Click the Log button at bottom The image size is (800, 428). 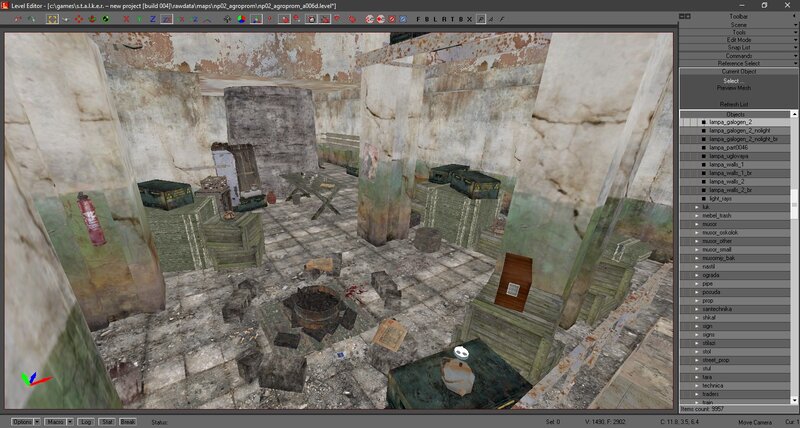(86, 421)
